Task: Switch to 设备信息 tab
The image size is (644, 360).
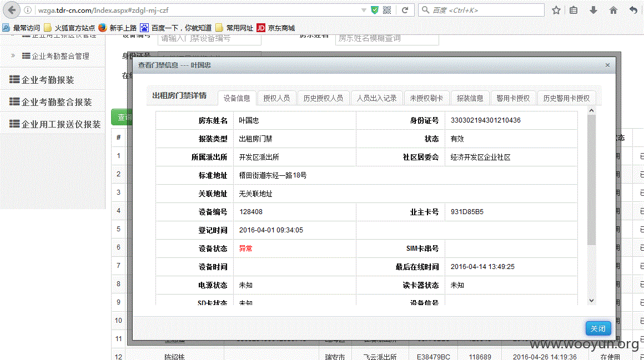Action: coord(237,98)
